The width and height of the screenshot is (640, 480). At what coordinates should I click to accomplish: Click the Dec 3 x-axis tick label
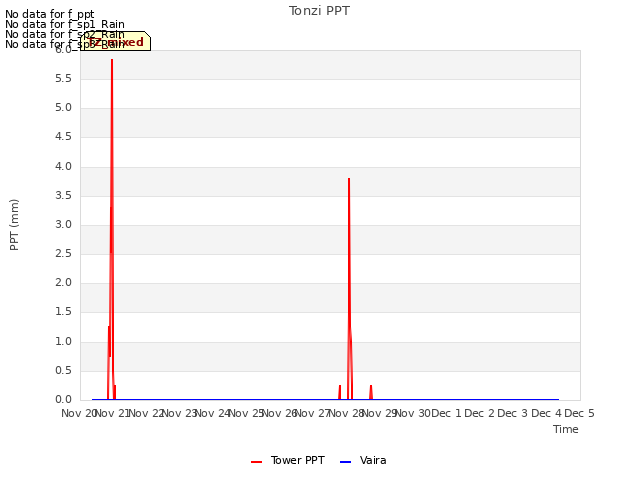tap(513, 413)
